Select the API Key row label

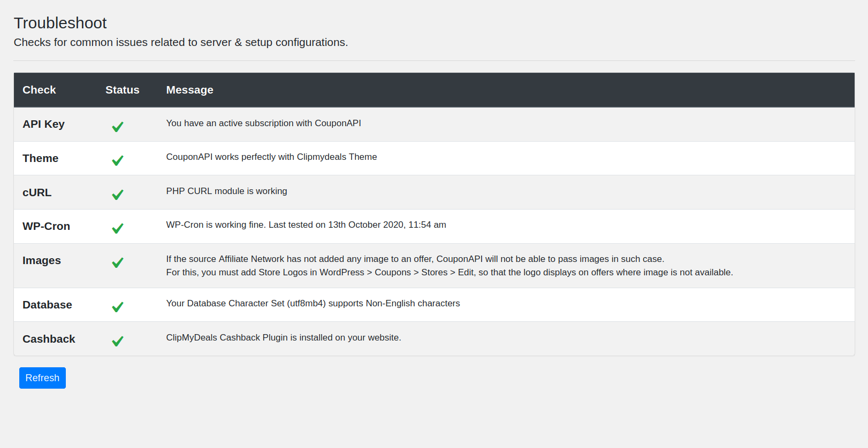(x=43, y=124)
